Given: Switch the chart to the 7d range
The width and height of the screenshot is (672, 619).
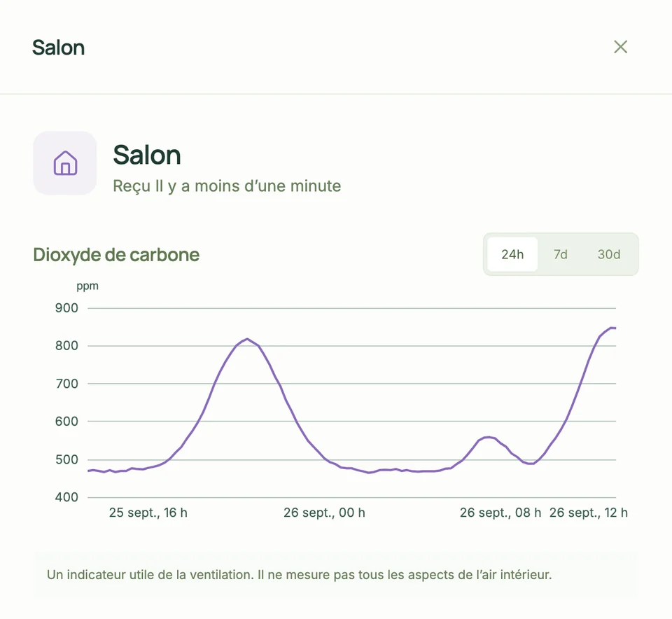Looking at the screenshot, I should click(560, 254).
